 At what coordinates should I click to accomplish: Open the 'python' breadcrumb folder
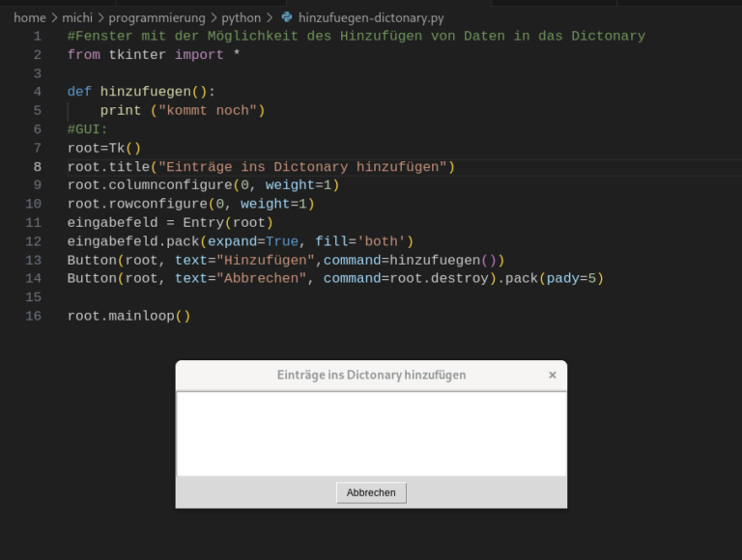241,18
